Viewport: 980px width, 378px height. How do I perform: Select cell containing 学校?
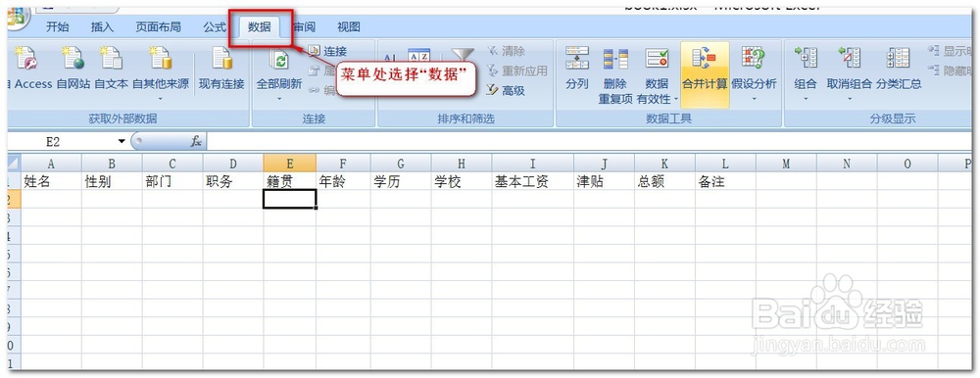pyautogui.click(x=462, y=182)
